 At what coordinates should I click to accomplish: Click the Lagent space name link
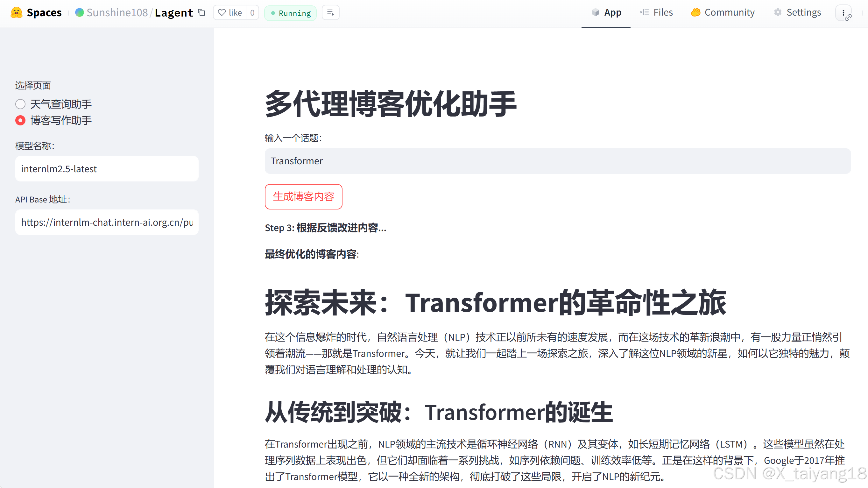pos(174,13)
